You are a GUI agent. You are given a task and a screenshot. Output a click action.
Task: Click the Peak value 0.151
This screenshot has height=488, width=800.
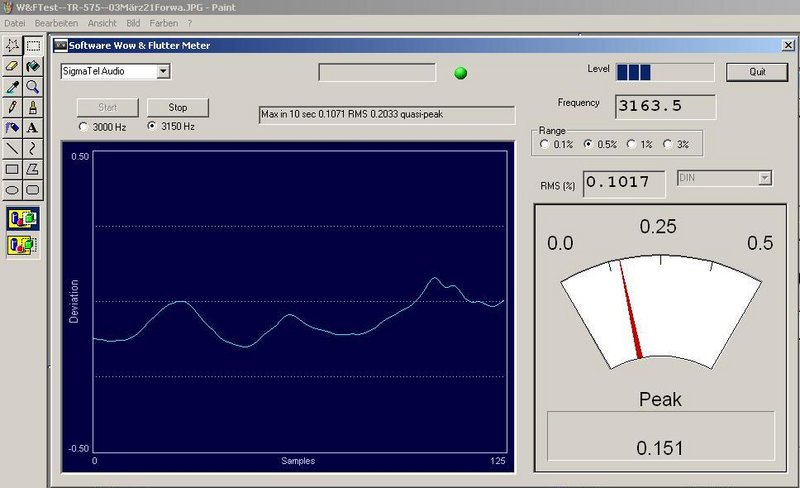click(660, 448)
